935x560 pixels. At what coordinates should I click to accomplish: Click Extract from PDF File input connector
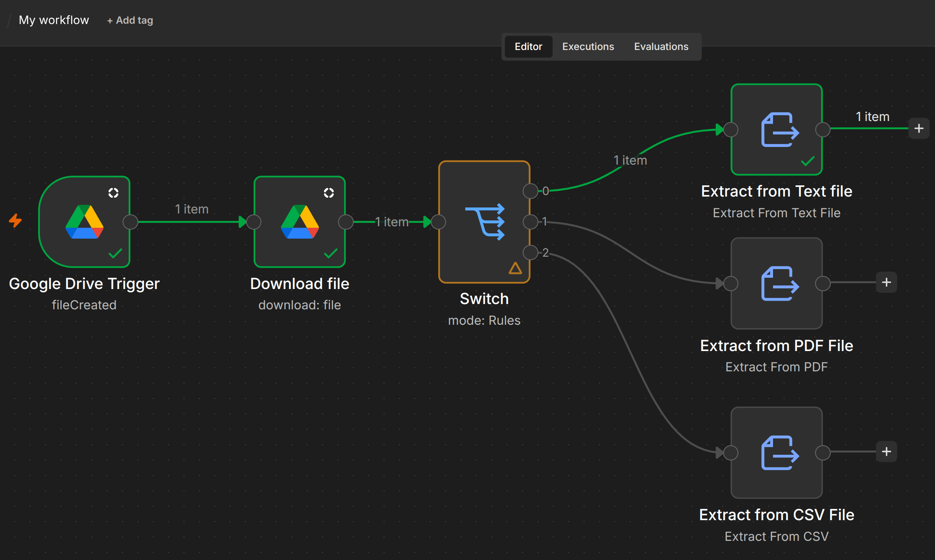(x=731, y=283)
